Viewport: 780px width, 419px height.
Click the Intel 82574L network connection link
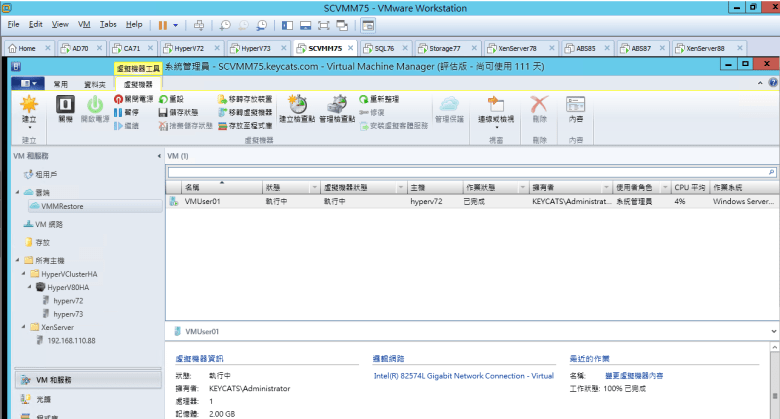coord(463,375)
